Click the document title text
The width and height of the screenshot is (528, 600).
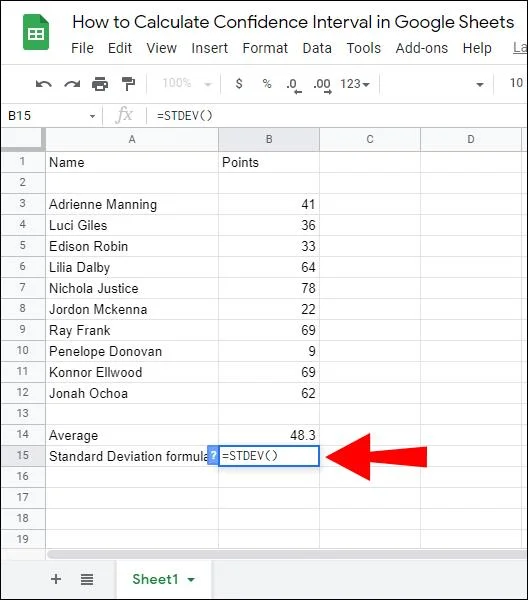tap(293, 22)
